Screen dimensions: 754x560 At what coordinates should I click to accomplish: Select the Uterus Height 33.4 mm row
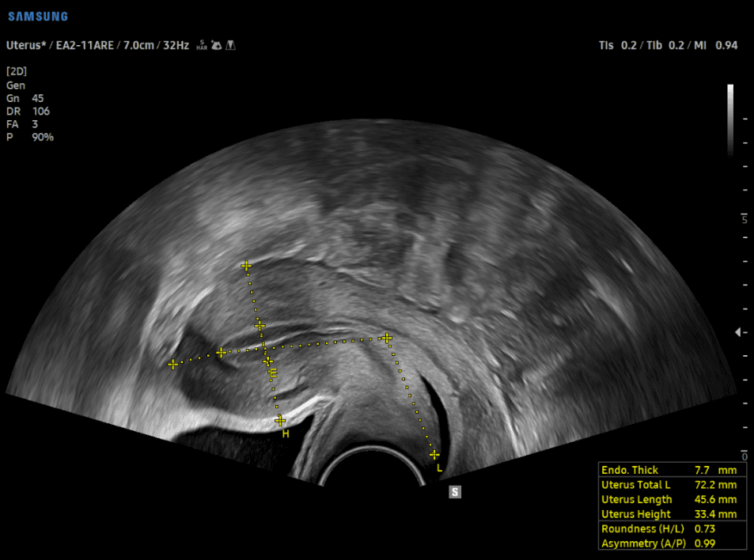(x=673, y=514)
